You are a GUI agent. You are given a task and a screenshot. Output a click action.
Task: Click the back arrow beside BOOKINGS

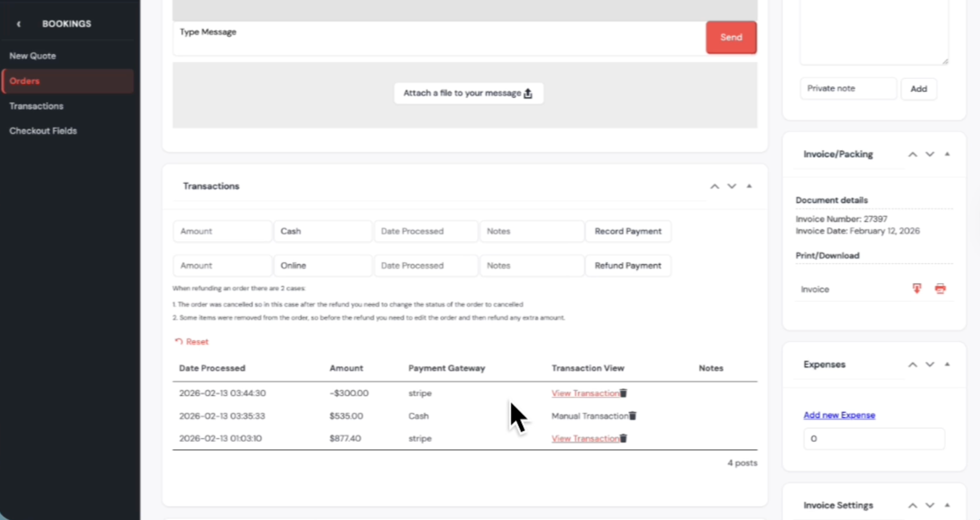pos(18,24)
